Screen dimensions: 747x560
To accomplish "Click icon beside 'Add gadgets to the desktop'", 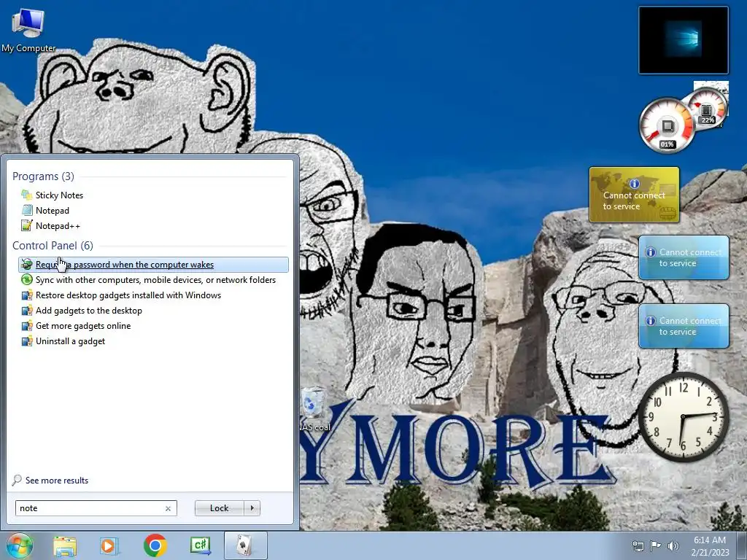I will pyautogui.click(x=27, y=311).
